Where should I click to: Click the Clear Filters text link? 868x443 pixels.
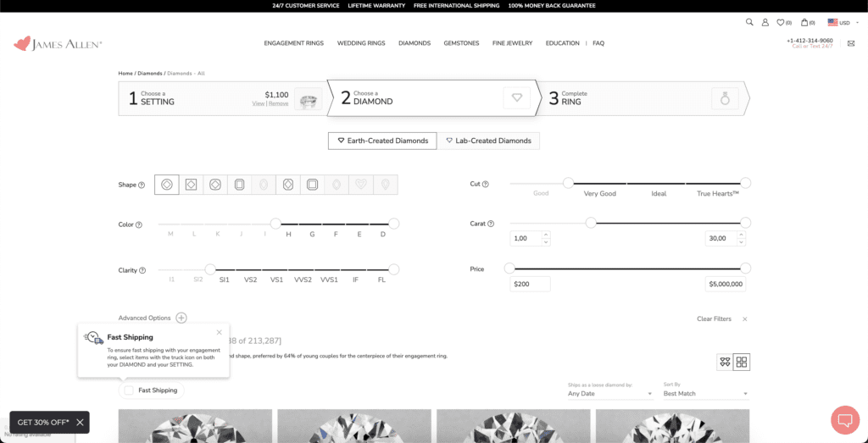714,319
